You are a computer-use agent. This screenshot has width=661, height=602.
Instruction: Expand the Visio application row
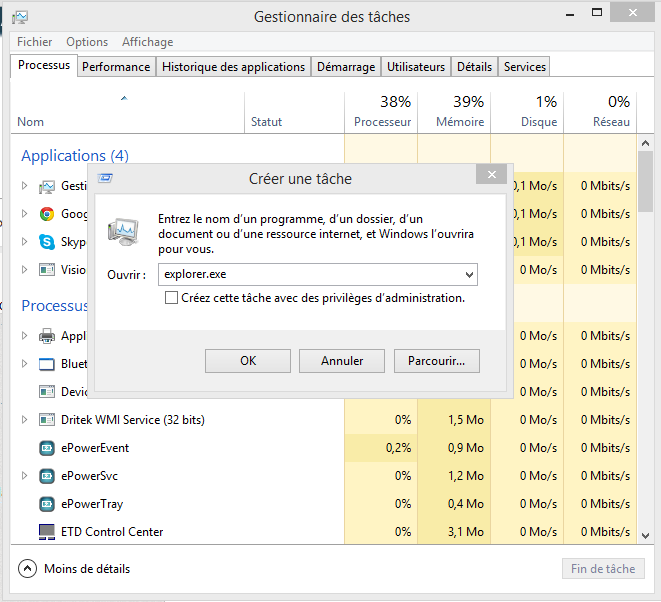pos(24,269)
